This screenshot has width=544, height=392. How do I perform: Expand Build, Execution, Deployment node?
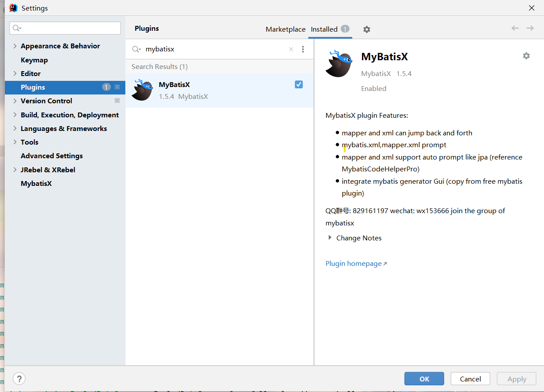15,115
